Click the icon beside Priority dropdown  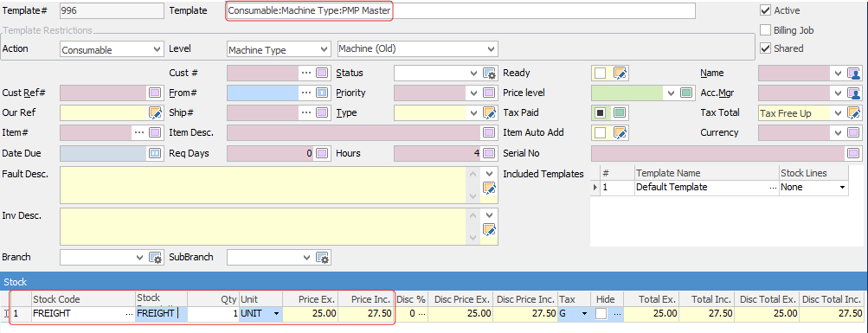[489, 93]
